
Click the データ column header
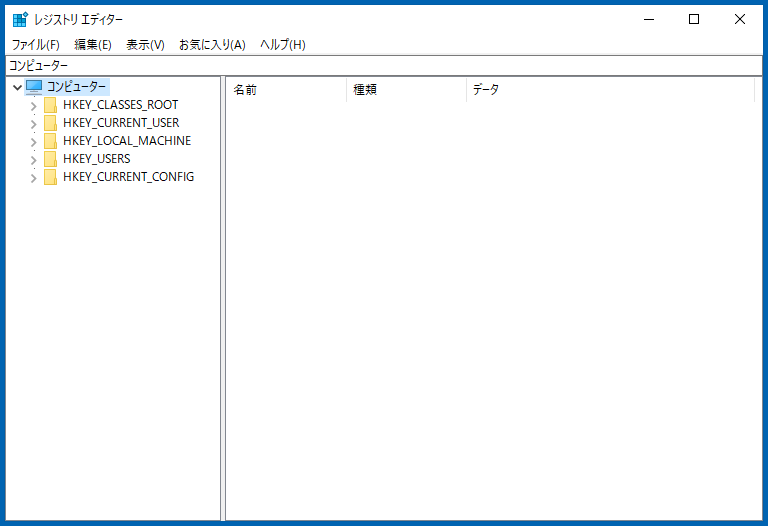610,90
